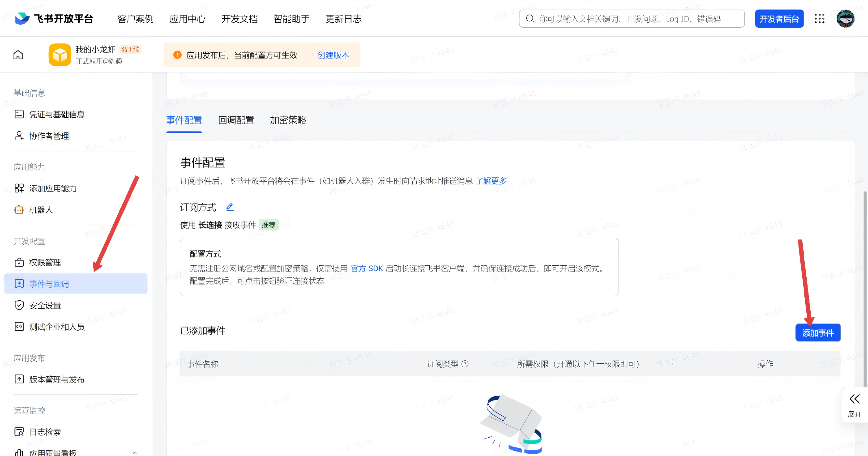Screen dimensions: 868x456
Task: Switch to the 事件配置 tab
Action: (184, 120)
